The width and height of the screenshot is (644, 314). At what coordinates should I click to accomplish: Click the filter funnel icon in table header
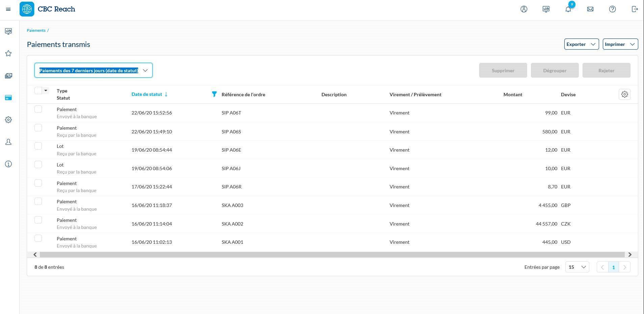[x=214, y=94]
